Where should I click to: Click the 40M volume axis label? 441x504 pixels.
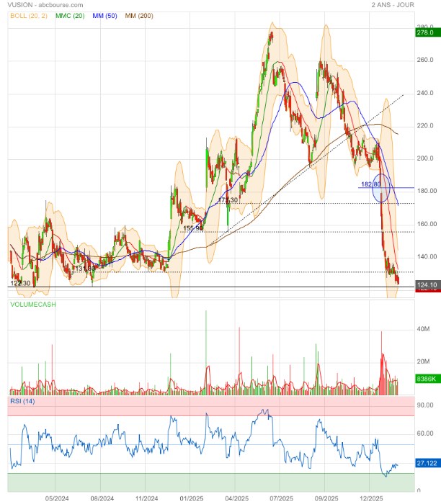click(x=423, y=329)
